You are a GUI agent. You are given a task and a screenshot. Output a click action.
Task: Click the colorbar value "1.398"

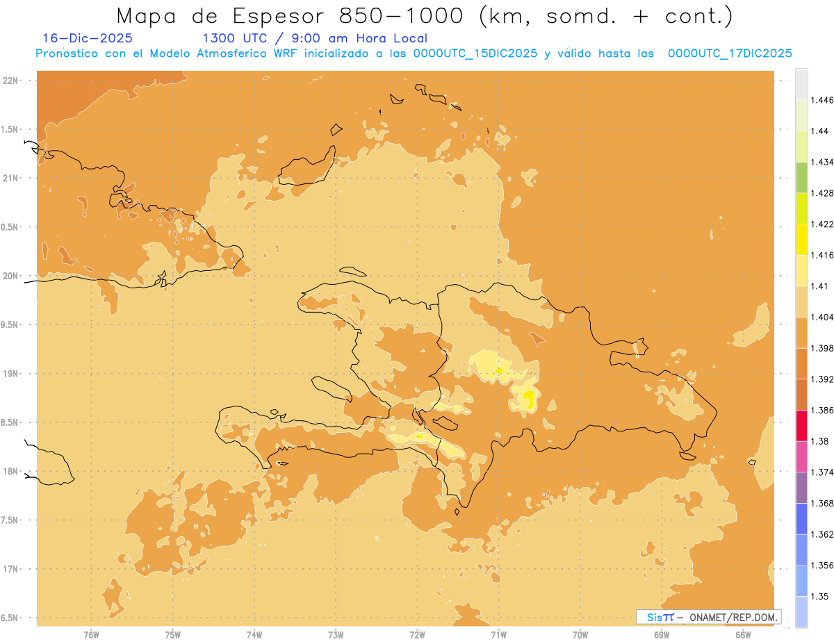pyautogui.click(x=822, y=348)
